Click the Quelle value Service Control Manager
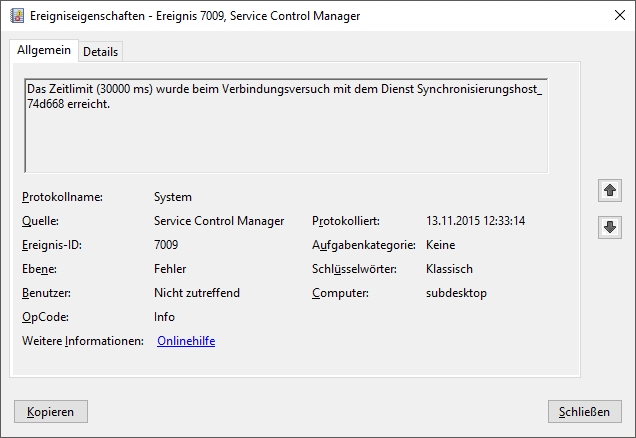The width and height of the screenshot is (636, 438). click(219, 221)
